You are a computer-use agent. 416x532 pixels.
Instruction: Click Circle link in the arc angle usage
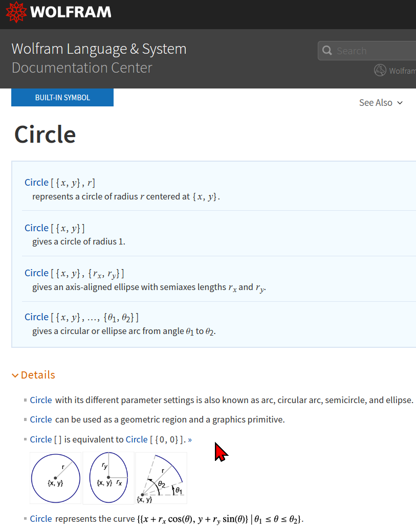(37, 317)
